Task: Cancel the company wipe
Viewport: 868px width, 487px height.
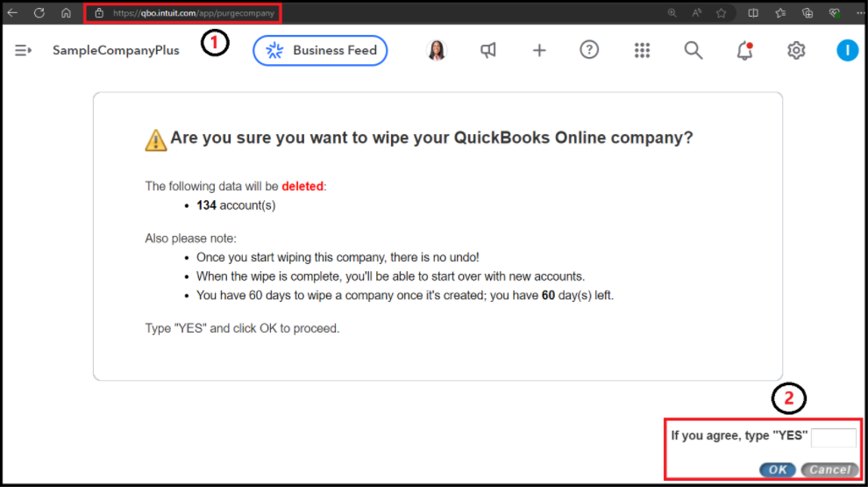Action: tap(829, 469)
